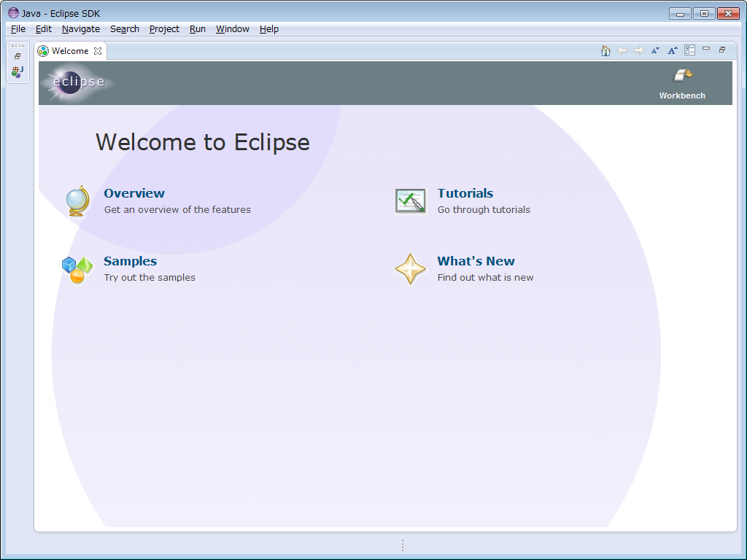Restore the shared area in left sidebar
This screenshot has width=747, height=560.
coord(18,56)
